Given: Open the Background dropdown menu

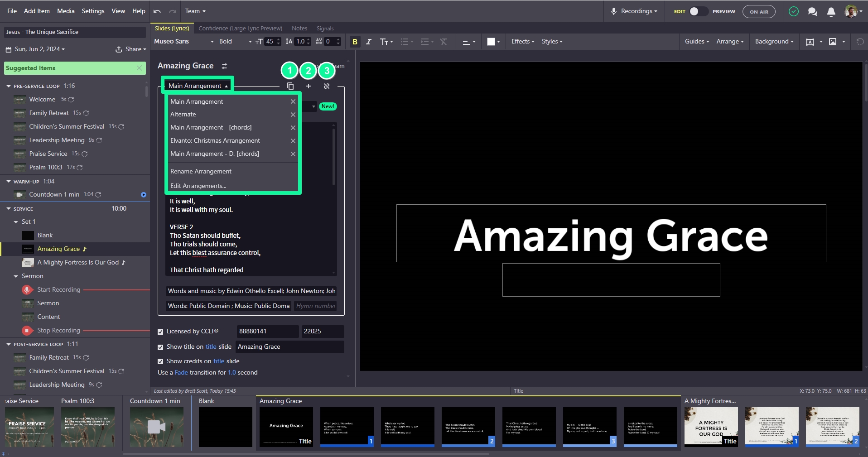Looking at the screenshot, I should (774, 42).
